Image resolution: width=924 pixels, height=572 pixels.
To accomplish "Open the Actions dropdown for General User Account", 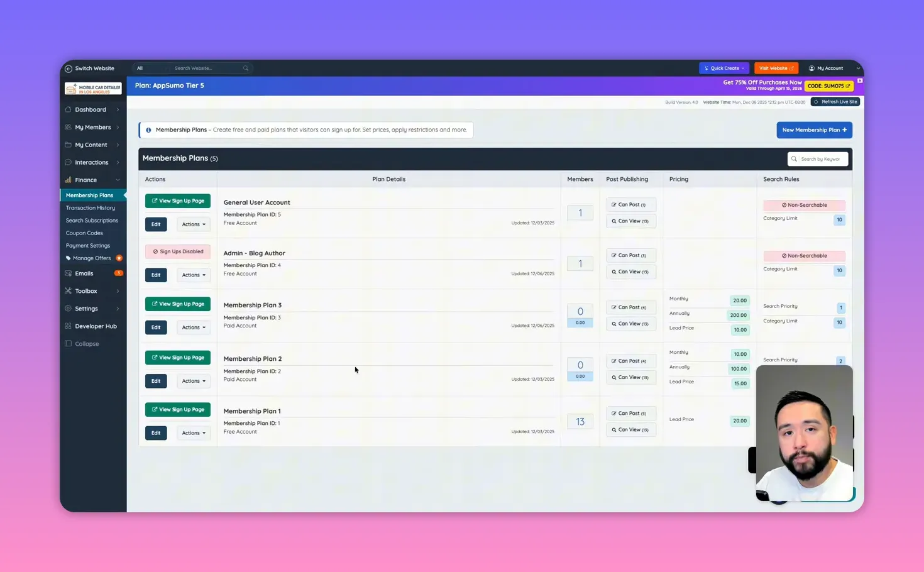I will [193, 224].
